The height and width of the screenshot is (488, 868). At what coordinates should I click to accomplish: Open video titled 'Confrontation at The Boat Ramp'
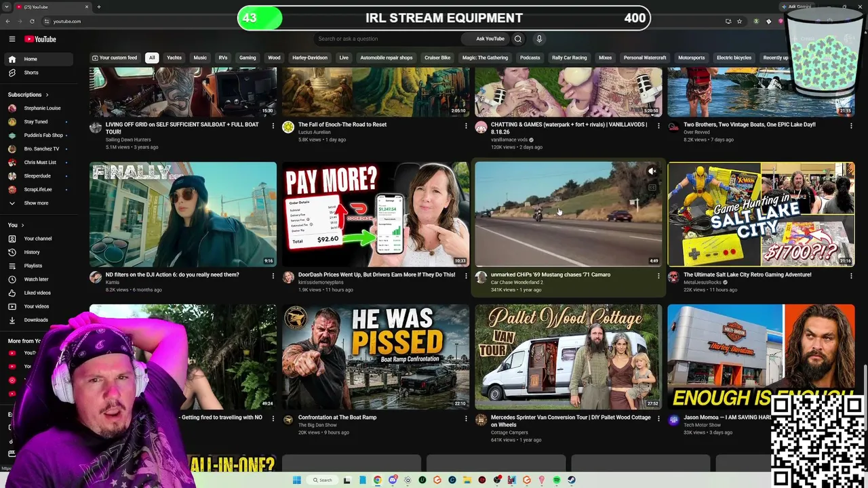point(337,418)
